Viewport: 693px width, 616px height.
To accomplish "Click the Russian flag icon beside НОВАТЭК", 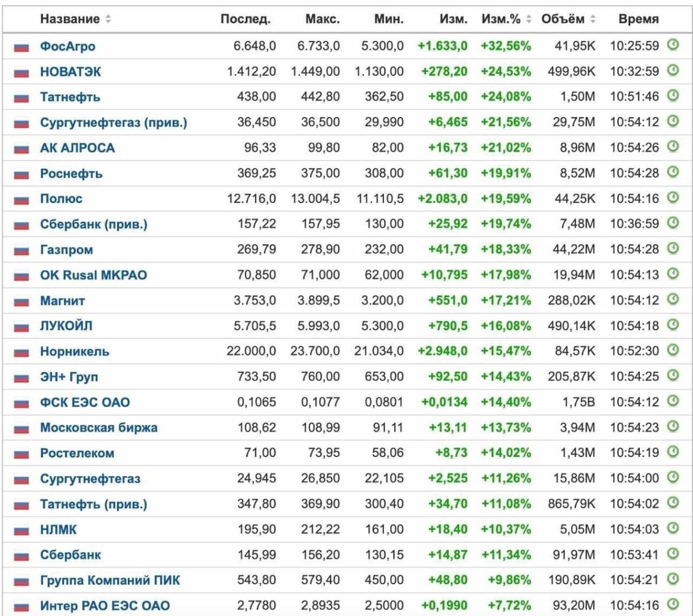I will point(21,72).
